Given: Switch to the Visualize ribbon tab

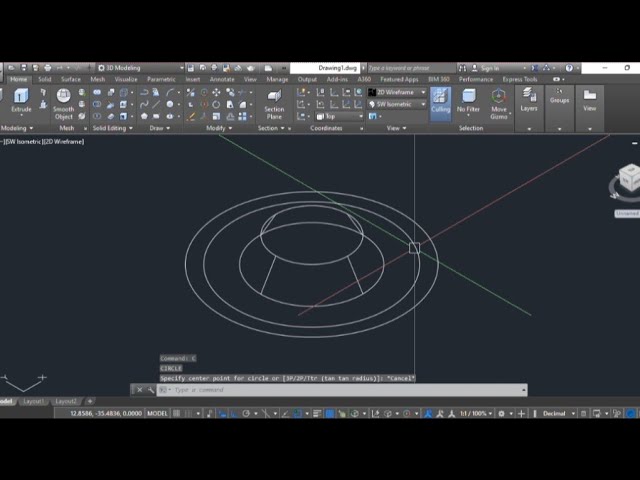Looking at the screenshot, I should click(126, 79).
